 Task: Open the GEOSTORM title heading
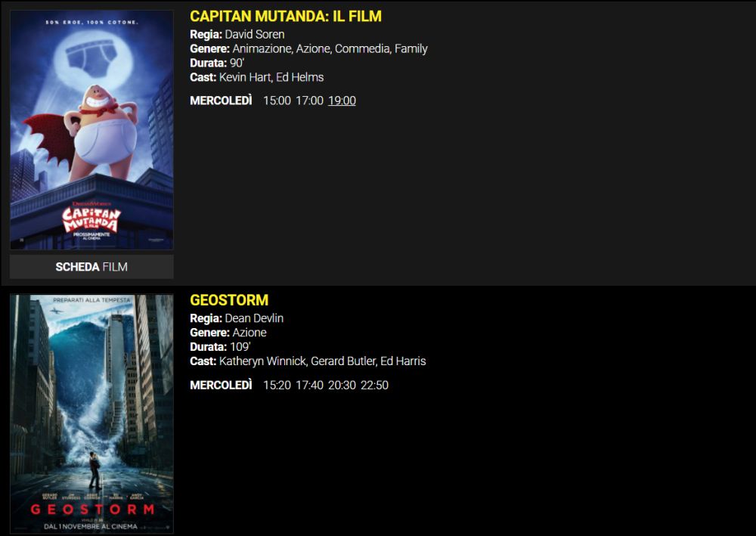coord(229,300)
